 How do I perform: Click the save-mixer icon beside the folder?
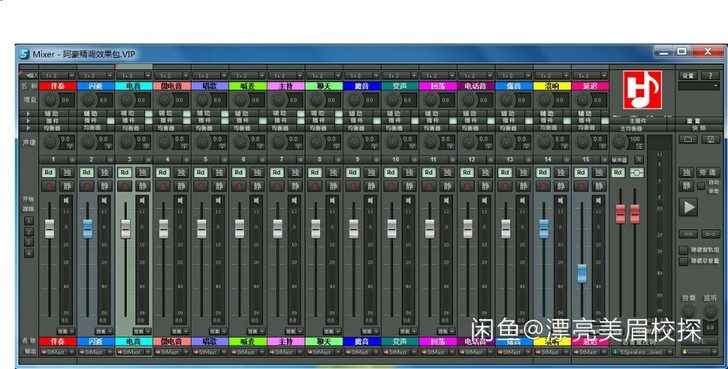pos(710,139)
